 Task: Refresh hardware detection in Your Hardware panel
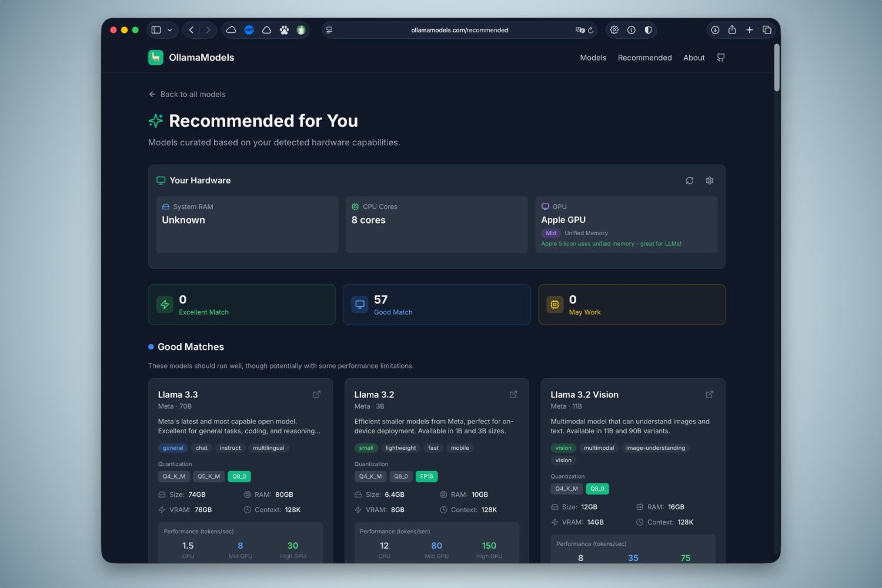point(690,181)
